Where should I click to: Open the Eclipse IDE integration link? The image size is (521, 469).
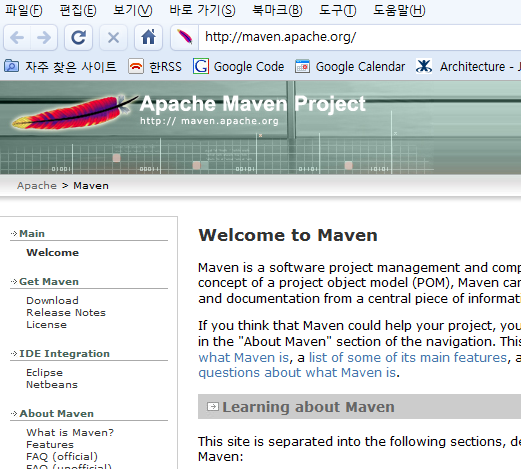point(44,373)
